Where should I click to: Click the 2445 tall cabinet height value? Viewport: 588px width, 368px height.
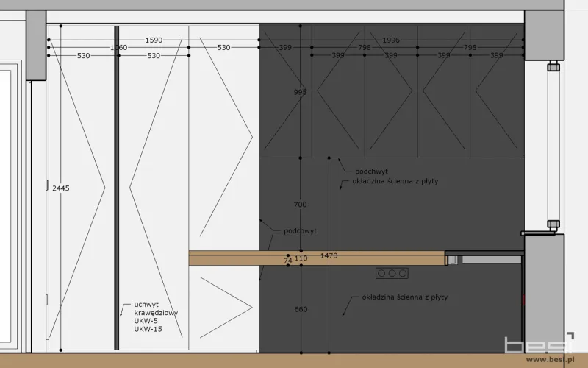61,188
